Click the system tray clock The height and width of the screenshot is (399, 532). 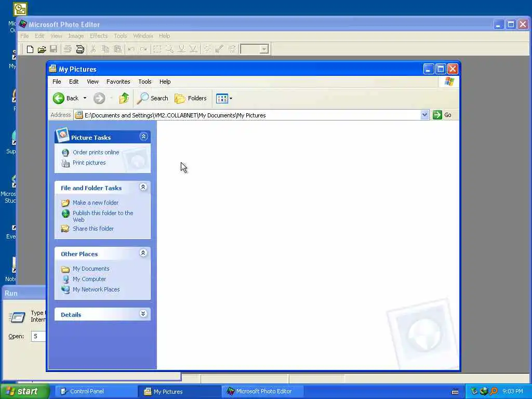pyautogui.click(x=512, y=392)
